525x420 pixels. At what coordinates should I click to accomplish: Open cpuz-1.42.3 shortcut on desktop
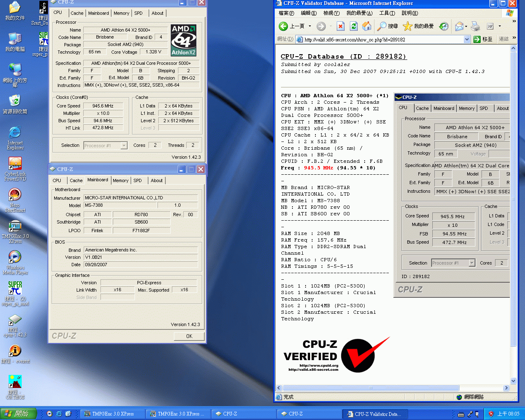click(15, 325)
